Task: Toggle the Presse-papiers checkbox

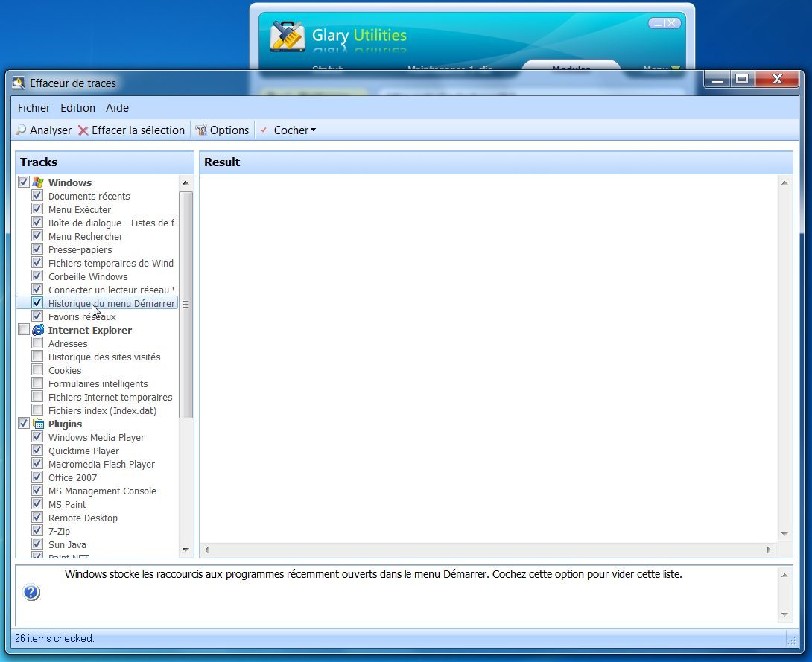Action: 37,249
